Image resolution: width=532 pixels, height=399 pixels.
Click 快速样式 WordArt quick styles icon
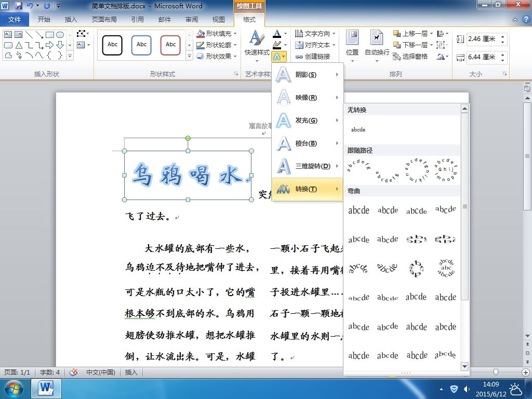(x=257, y=38)
